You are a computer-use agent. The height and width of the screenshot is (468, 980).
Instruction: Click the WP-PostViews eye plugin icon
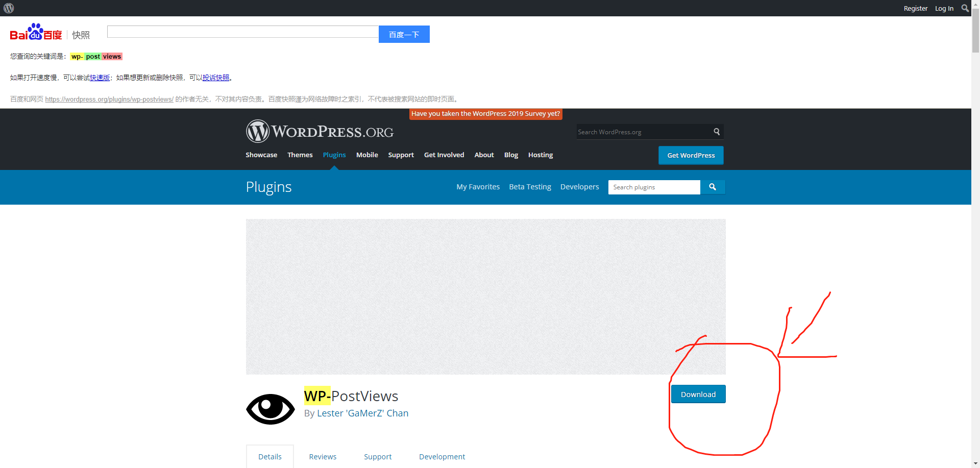271,409
